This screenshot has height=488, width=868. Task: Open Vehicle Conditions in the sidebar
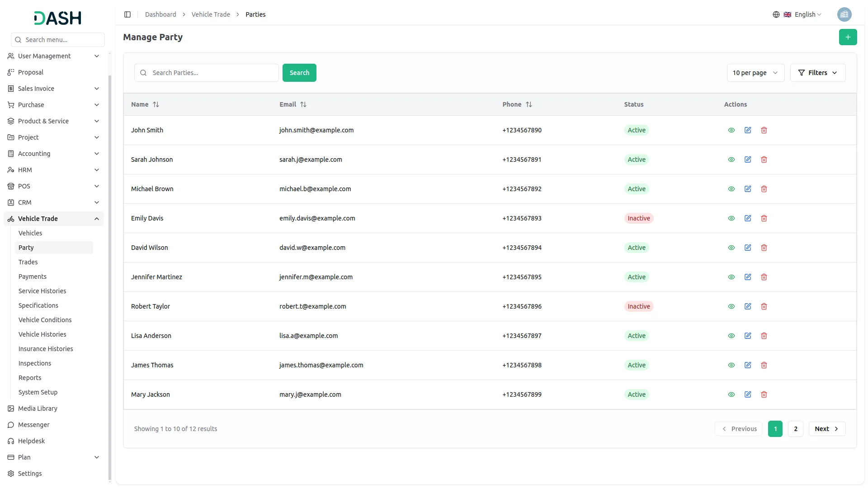45,320
